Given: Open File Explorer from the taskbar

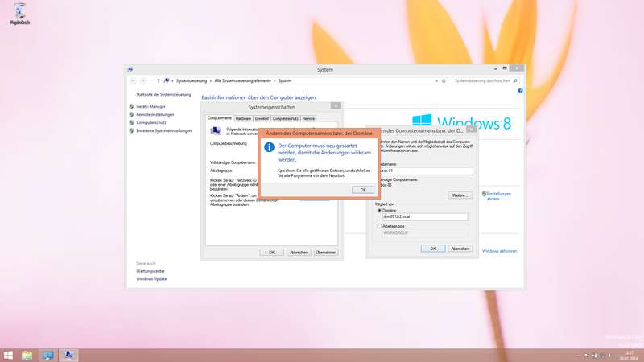Looking at the screenshot, I should coord(27,355).
